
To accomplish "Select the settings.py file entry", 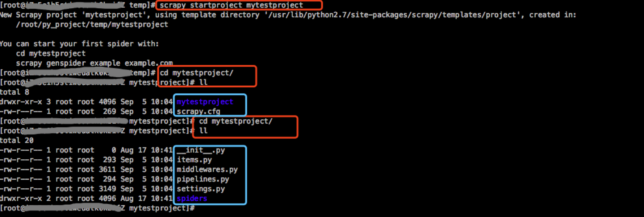I will click(x=201, y=189).
